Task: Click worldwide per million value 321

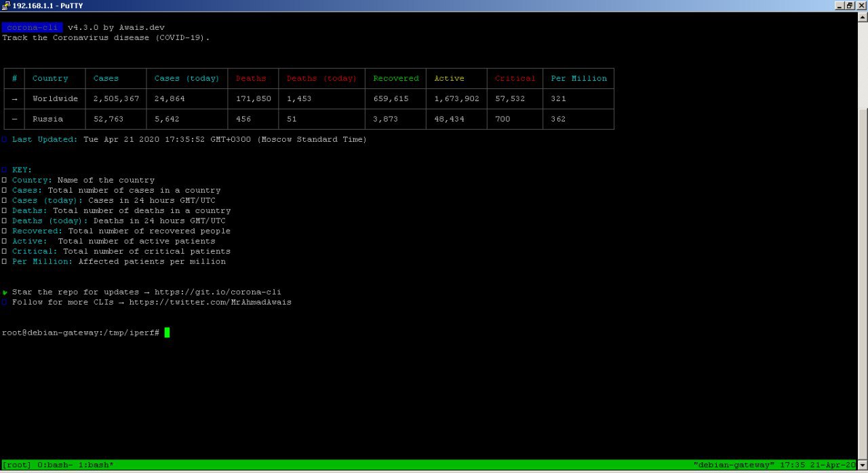Action: 559,99
